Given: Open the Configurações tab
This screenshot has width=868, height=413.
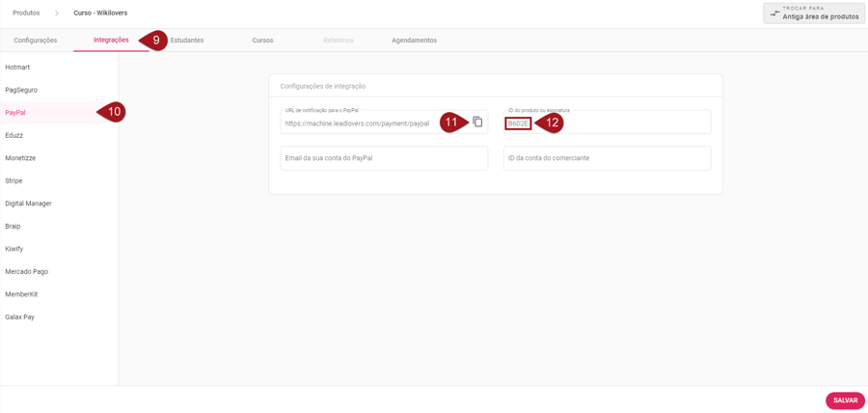Looking at the screenshot, I should [36, 41].
